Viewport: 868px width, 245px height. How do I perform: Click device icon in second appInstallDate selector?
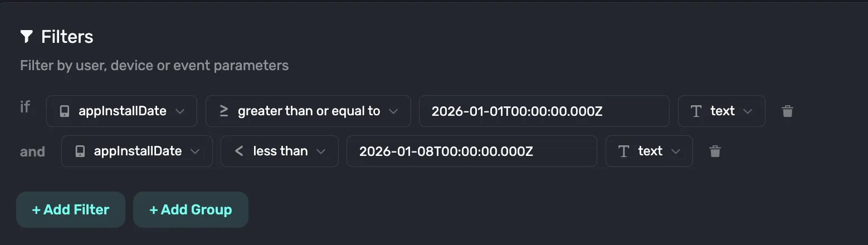coord(80,151)
